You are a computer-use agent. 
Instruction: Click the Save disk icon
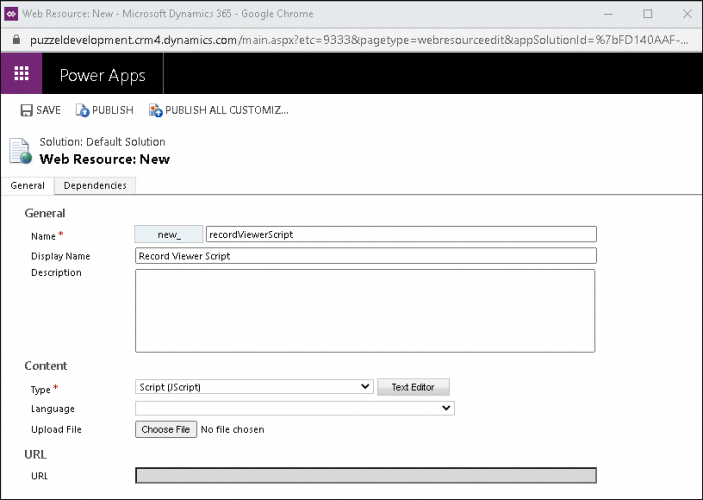27,110
